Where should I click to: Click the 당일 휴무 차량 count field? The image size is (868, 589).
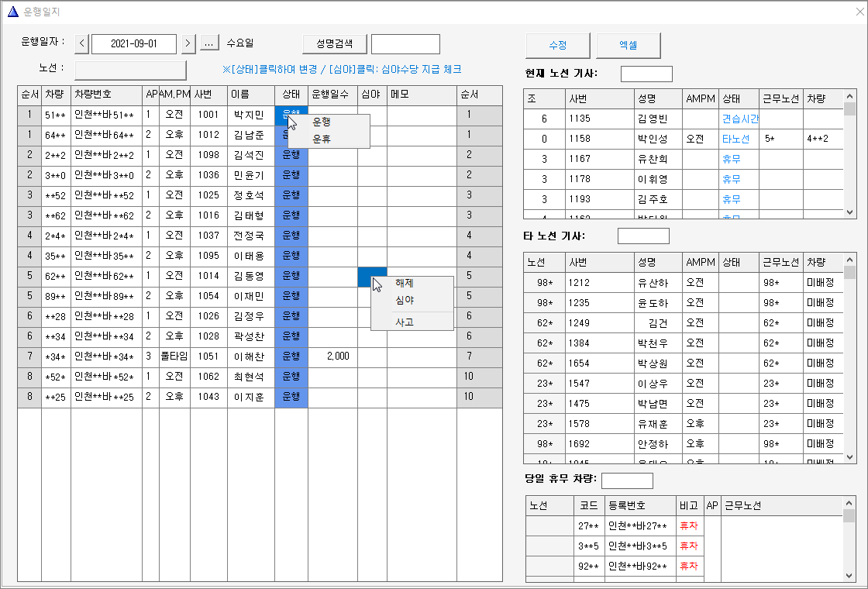click(x=627, y=480)
